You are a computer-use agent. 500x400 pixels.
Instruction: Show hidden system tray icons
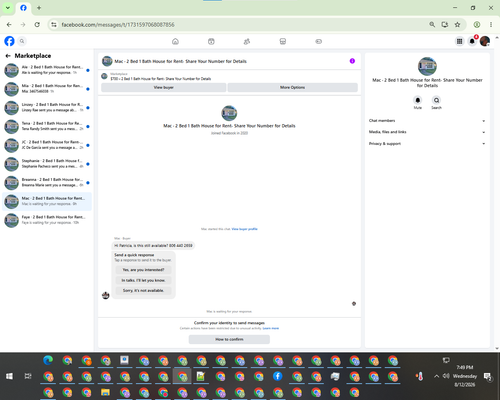(x=436, y=376)
